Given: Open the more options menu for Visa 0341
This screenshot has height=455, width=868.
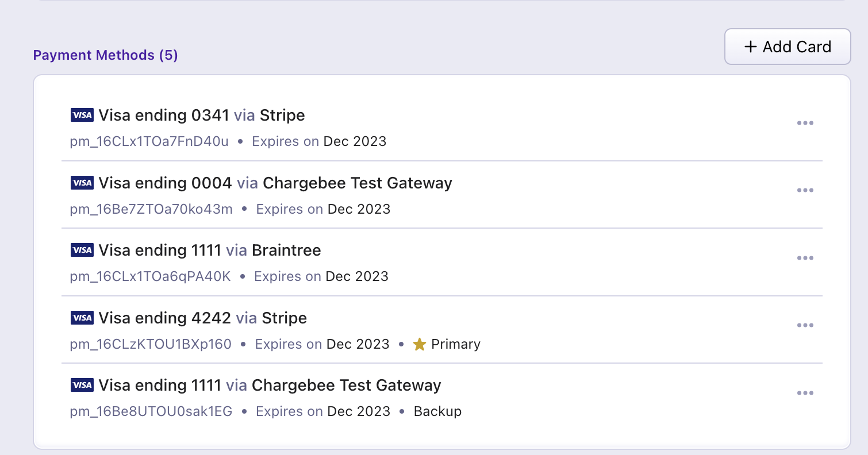Looking at the screenshot, I should click(x=805, y=123).
